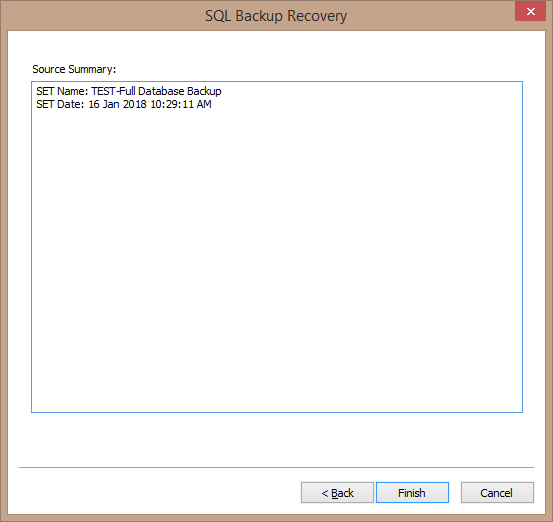The image size is (553, 522).
Task: Click the separator line above the buttons
Action: tap(276, 467)
